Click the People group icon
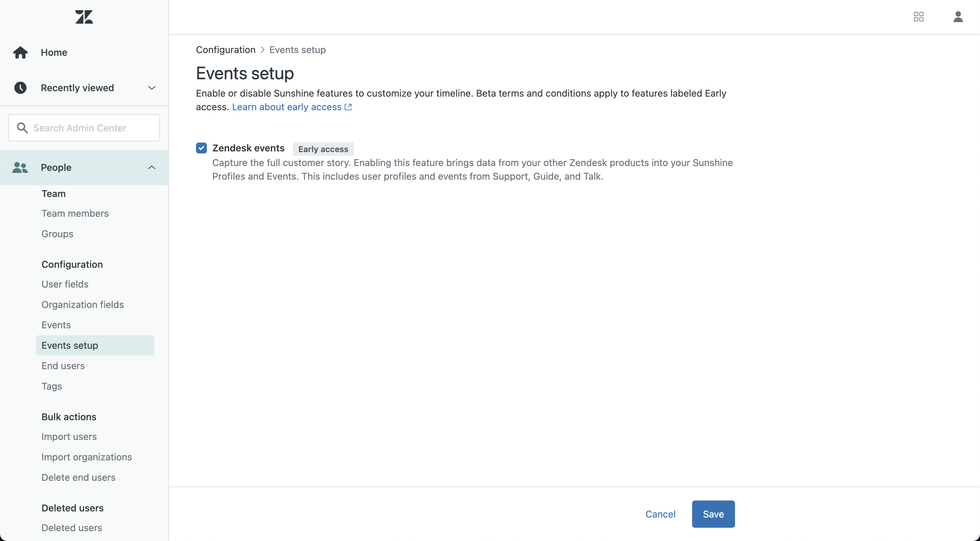Image resolution: width=980 pixels, height=541 pixels. pyautogui.click(x=20, y=167)
